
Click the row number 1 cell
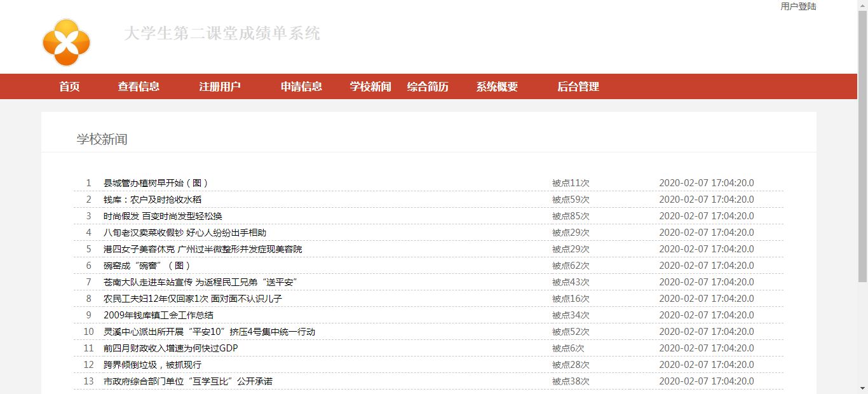click(89, 183)
